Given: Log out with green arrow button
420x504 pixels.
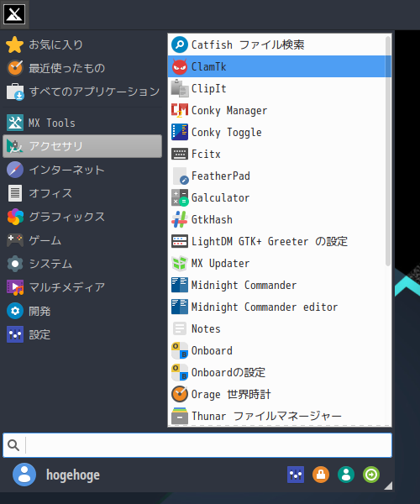Looking at the screenshot, I should click(x=371, y=475).
